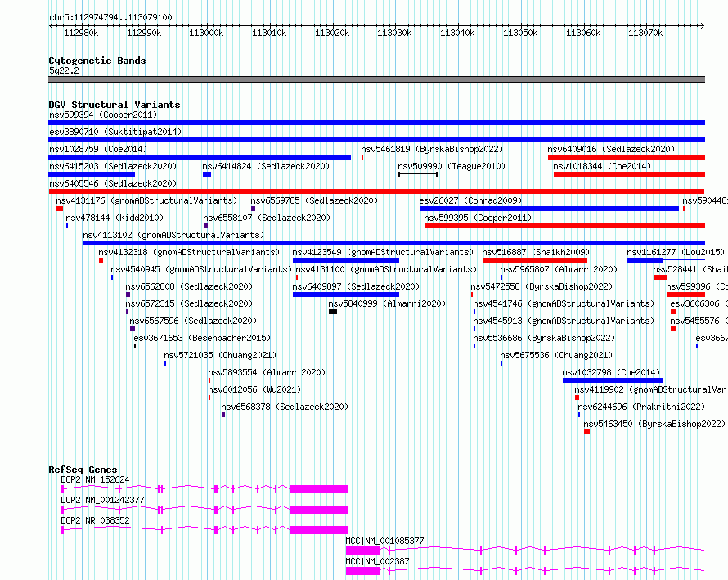Click nsv6562808 (Sedlazeck2020) label
728x580 pixels.
click(189, 286)
